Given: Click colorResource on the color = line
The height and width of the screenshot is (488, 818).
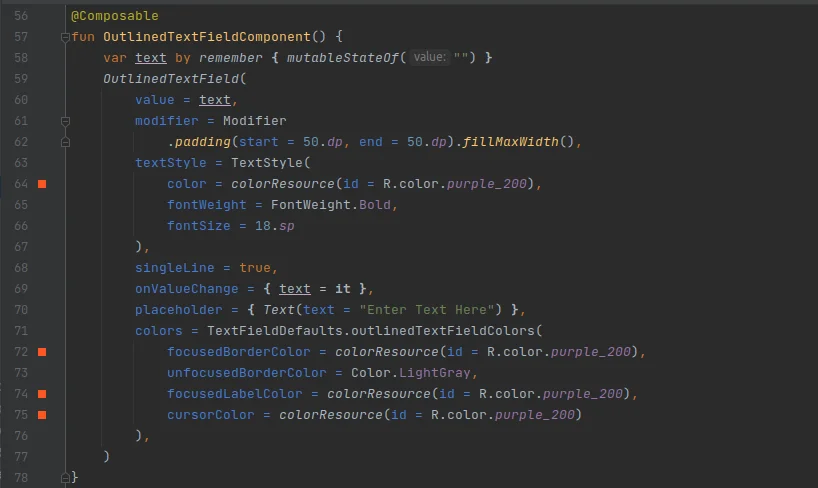Looking at the screenshot, I should pos(283,184).
